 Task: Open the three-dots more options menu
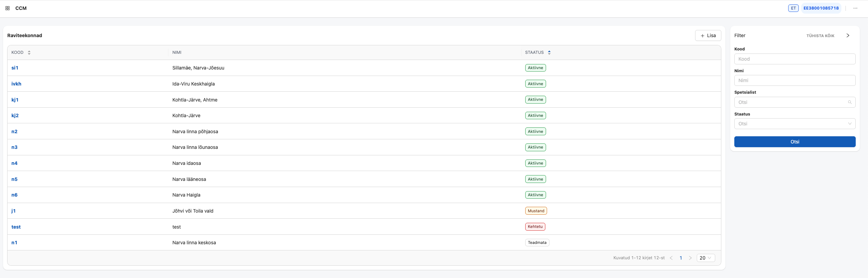pos(855,8)
